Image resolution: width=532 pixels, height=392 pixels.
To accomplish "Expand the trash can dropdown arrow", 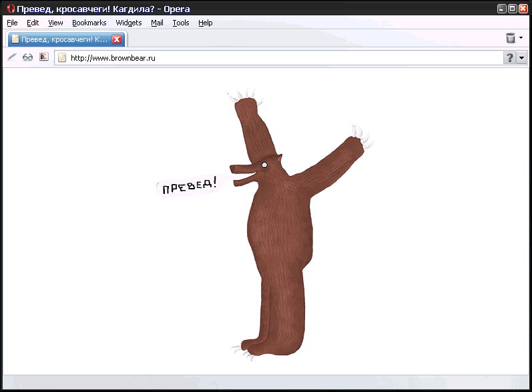I will [x=521, y=37].
